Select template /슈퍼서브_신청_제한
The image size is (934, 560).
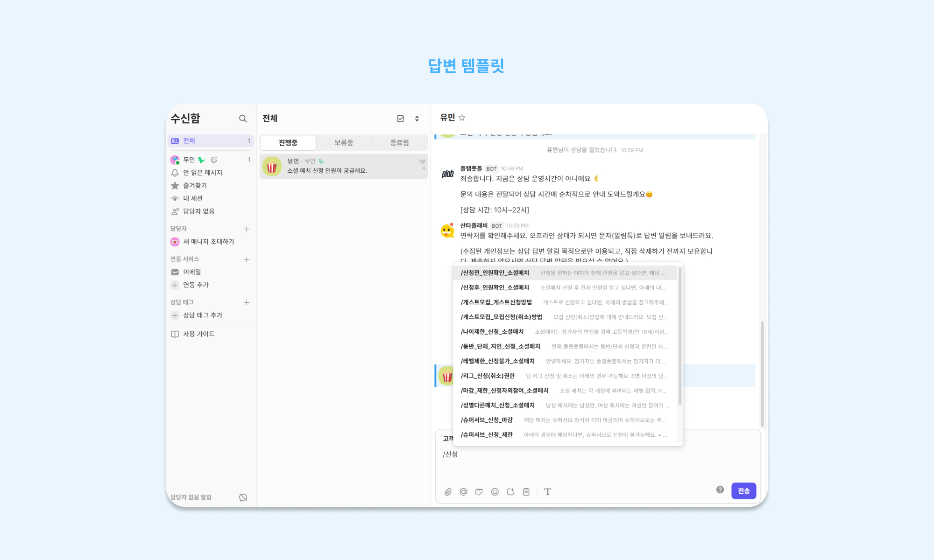click(x=565, y=434)
